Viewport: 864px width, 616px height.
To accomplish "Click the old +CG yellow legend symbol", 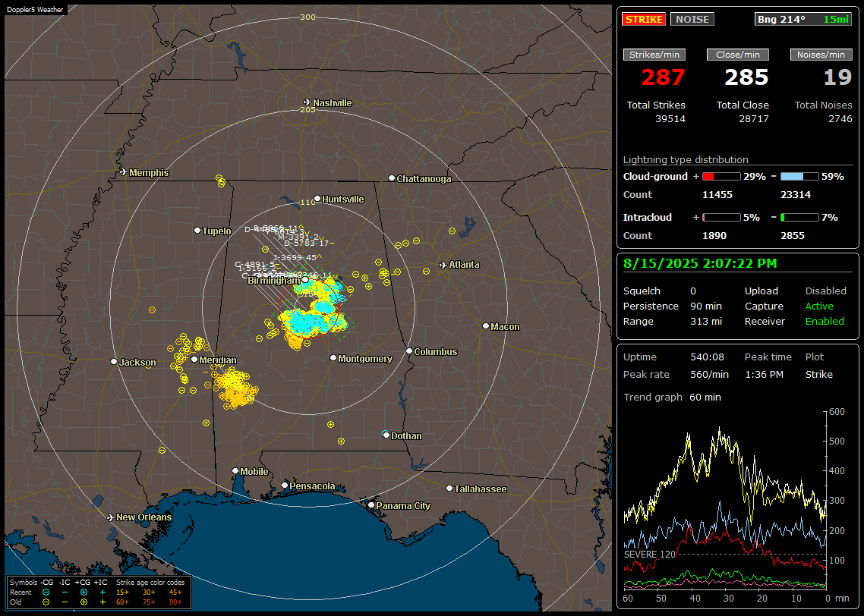I will 84,602.
